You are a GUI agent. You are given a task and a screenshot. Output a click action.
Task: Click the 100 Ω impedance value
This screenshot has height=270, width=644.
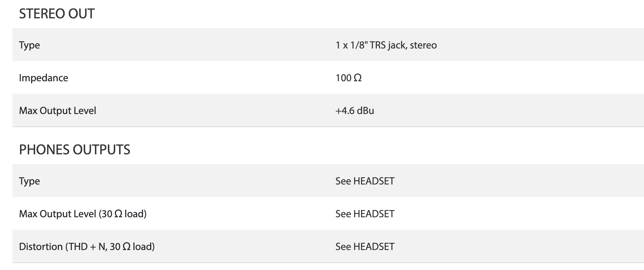[349, 78]
